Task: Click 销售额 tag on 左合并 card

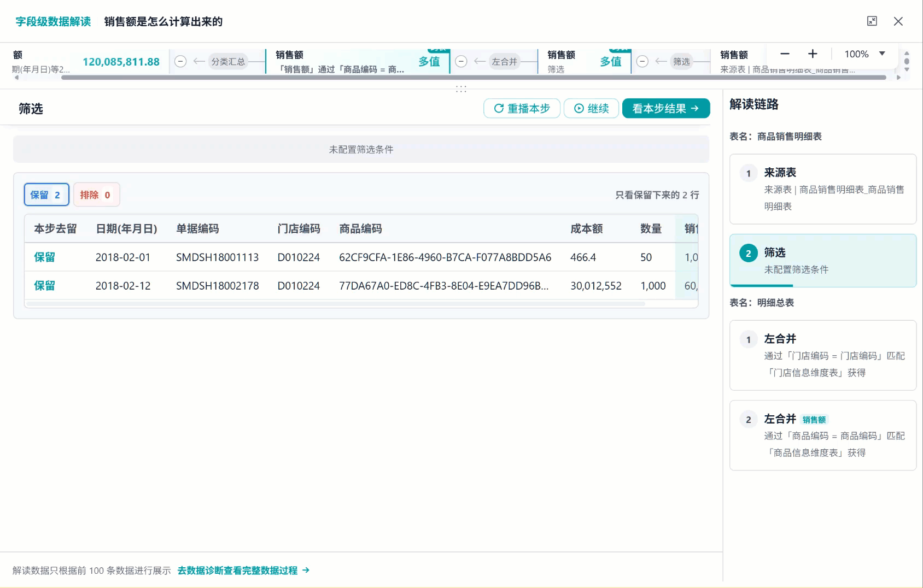Action: (x=814, y=420)
